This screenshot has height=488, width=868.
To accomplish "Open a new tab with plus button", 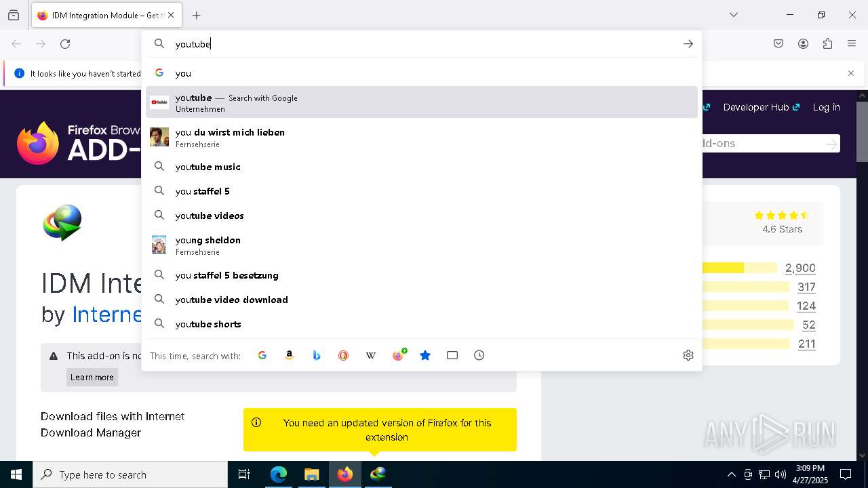I will coord(197,15).
